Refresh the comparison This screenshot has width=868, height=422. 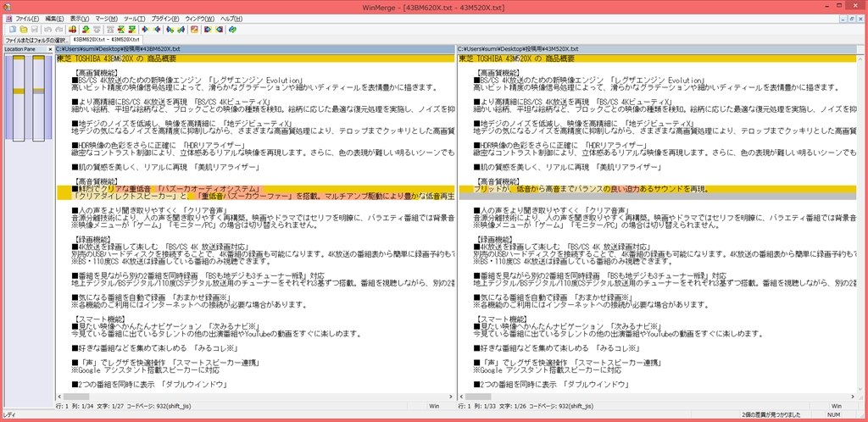point(232,30)
